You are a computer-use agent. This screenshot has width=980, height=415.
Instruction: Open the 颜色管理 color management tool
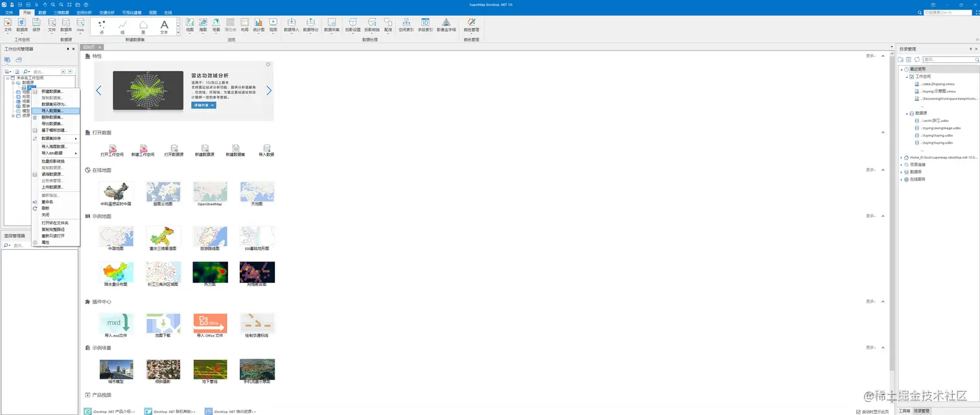tap(471, 25)
